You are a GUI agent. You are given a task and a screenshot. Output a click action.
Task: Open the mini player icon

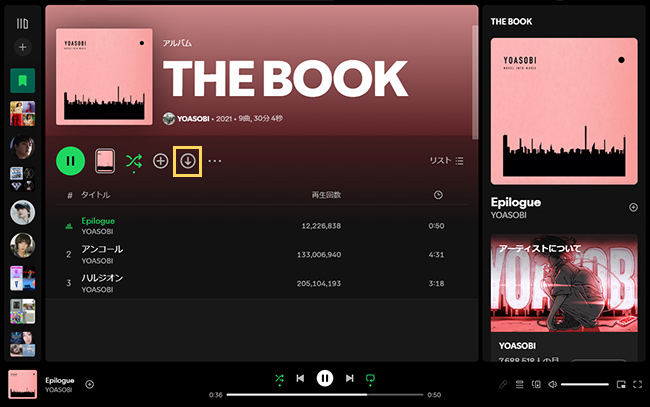(621, 385)
